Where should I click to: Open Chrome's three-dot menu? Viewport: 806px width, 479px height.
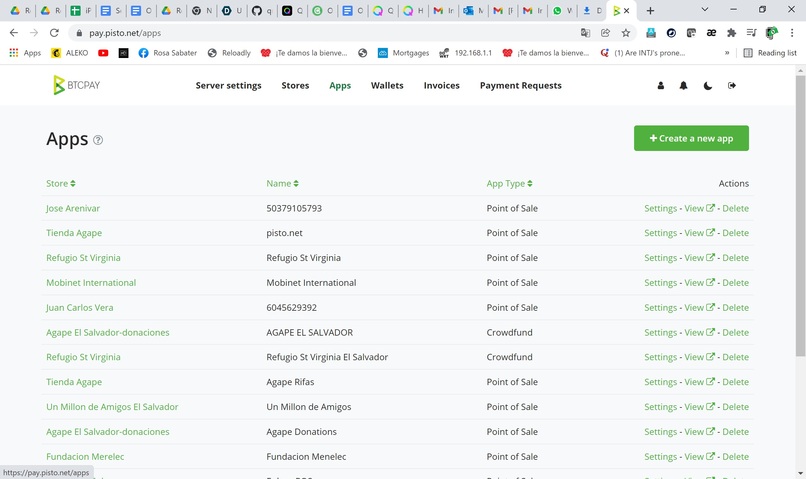[x=792, y=33]
